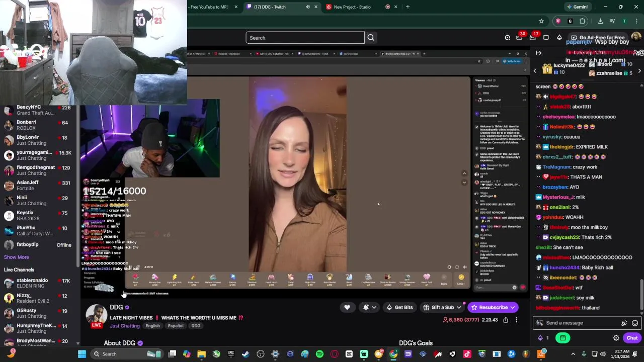Share the DDG stream
644x362 pixels.
point(506,320)
